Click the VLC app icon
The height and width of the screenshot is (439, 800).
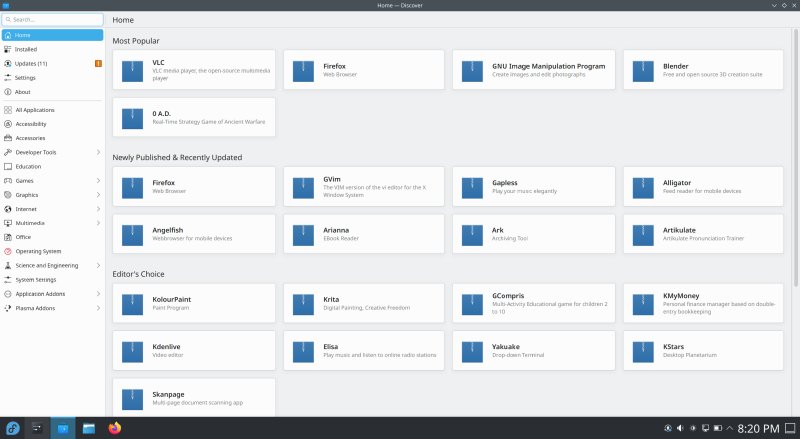point(132,71)
